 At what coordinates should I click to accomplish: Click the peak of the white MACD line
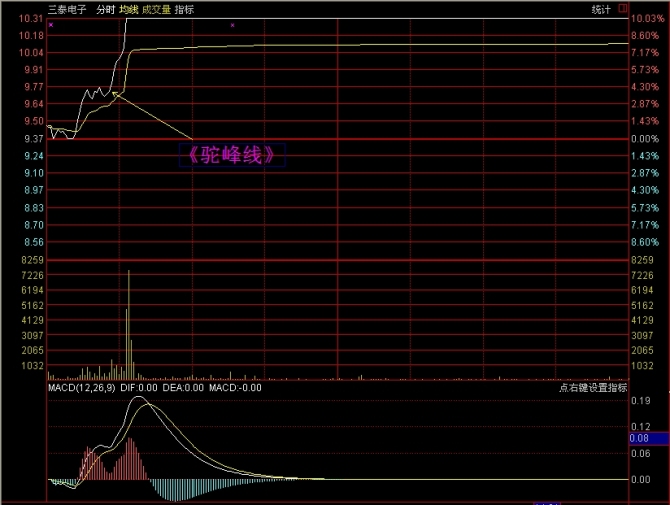142,398
